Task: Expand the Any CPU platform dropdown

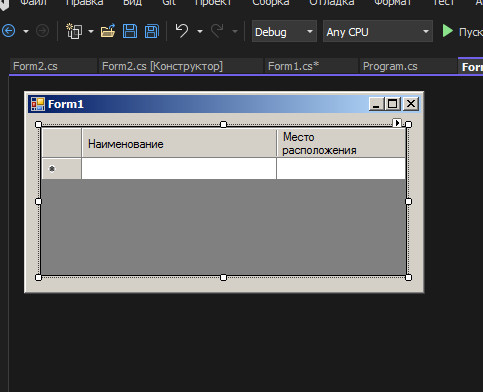Action: click(x=426, y=32)
